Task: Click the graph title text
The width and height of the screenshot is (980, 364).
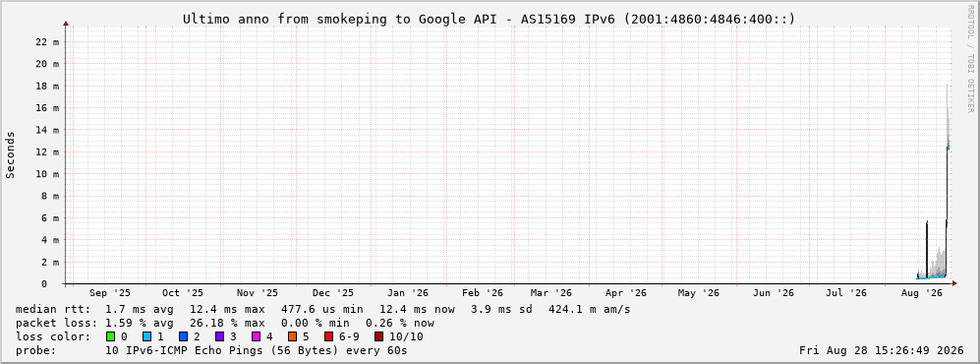Action: coord(490,20)
